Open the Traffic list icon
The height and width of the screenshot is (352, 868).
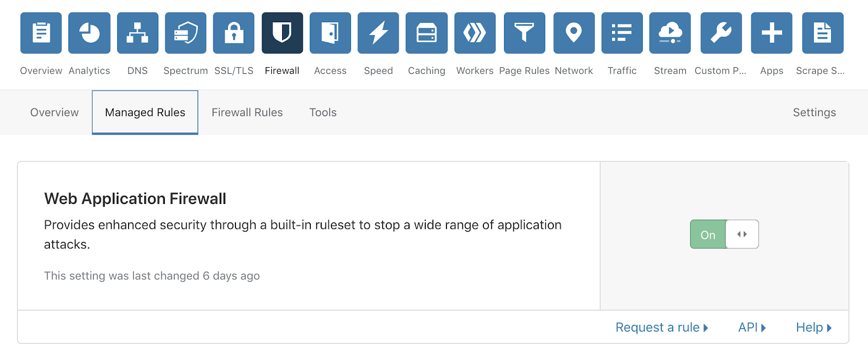[622, 33]
